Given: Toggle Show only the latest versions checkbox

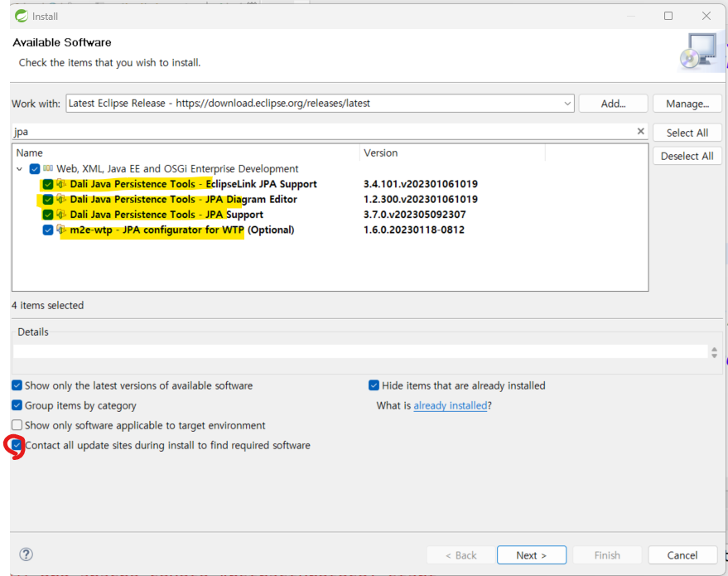Looking at the screenshot, I should pyautogui.click(x=17, y=385).
